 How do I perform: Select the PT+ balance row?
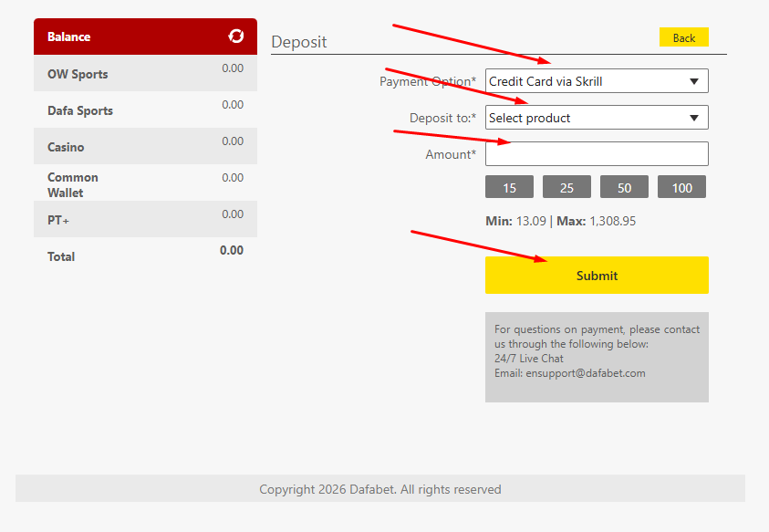click(x=145, y=219)
